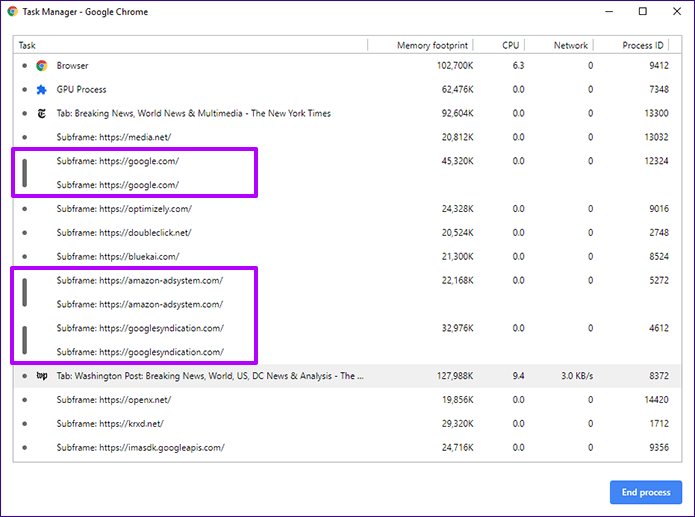This screenshot has width=695, height=517.
Task: Click the puzzle piece icon for GPU Process
Action: pos(42,90)
